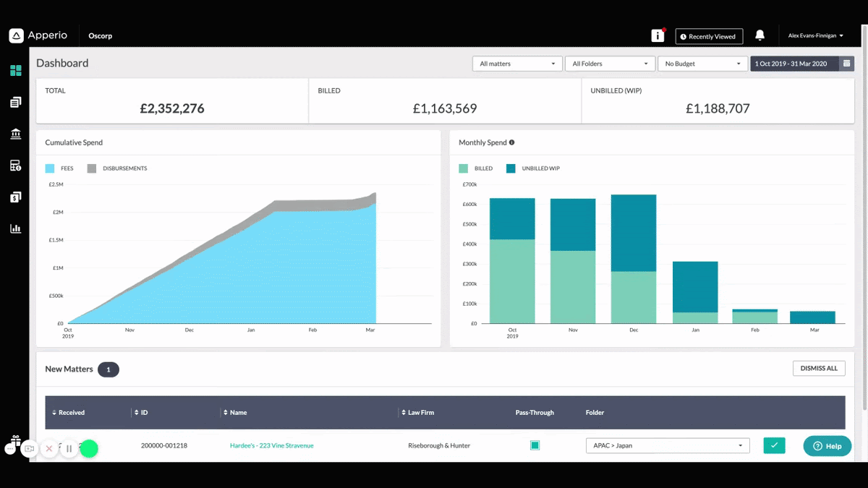Image resolution: width=868 pixels, height=488 pixels.
Task: Toggle the FEES legend in Cumulative Spend
Action: coord(59,168)
